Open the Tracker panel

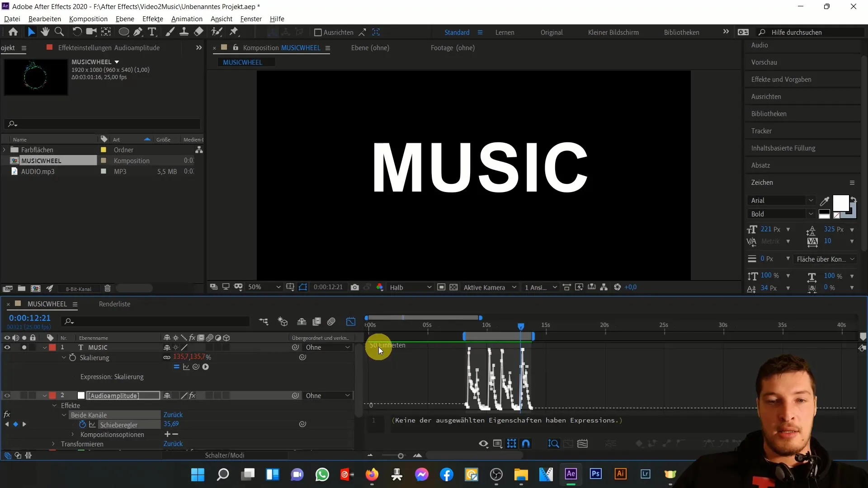[x=761, y=131]
